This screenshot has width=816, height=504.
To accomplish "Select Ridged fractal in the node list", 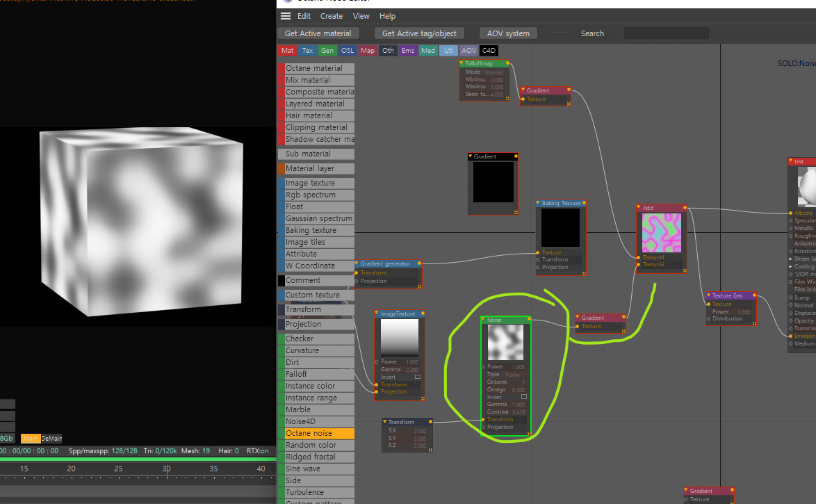I will coord(316,457).
